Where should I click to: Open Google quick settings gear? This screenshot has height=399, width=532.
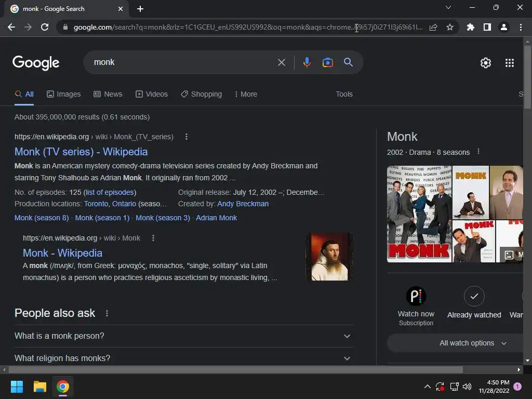pyautogui.click(x=486, y=63)
